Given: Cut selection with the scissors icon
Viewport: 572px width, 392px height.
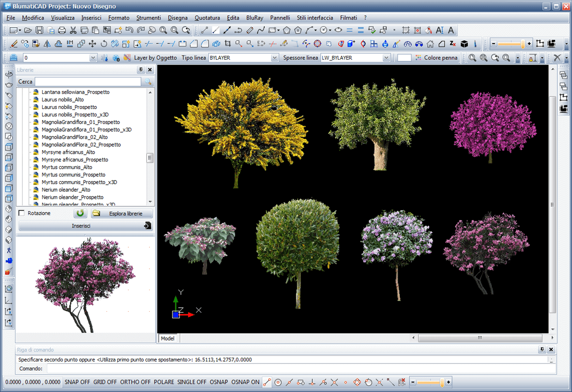Looking at the screenshot, I should coord(73,30).
